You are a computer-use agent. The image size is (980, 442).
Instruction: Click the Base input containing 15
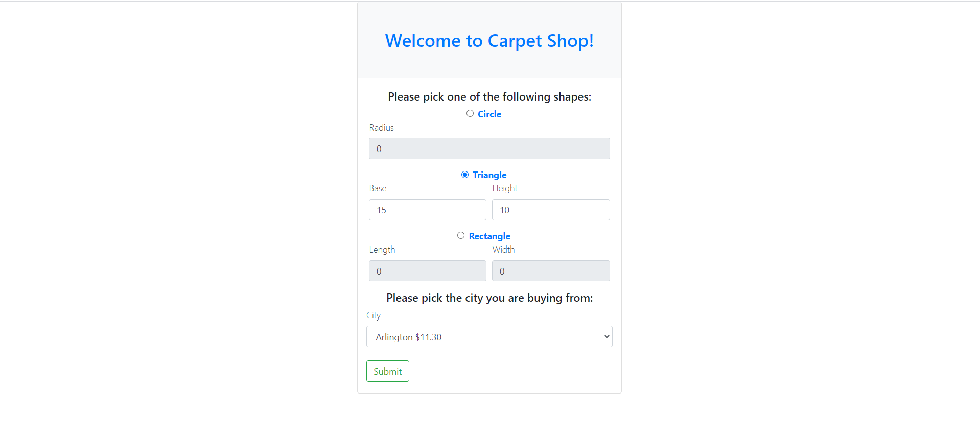click(427, 210)
